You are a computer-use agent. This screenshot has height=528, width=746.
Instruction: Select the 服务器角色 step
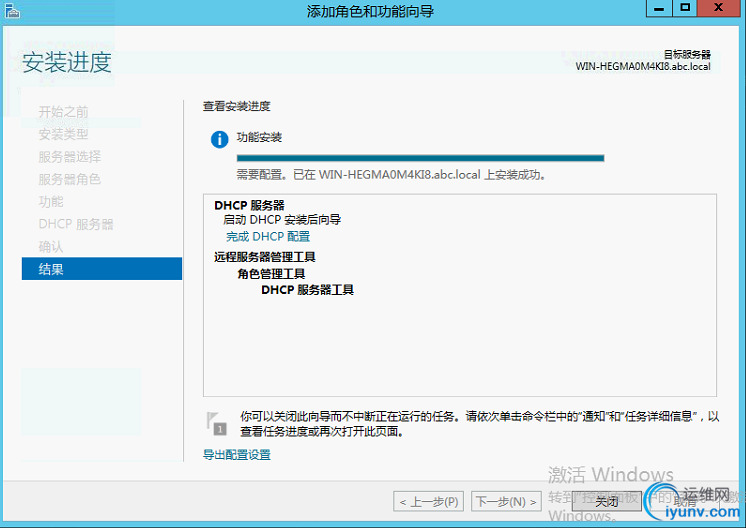point(69,179)
